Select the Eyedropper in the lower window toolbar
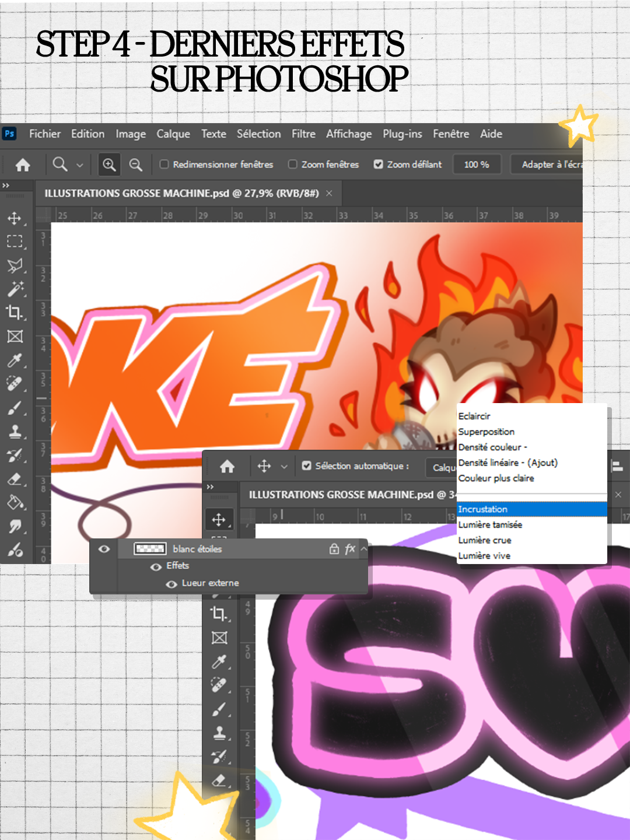Screen dimensions: 630x840 click(219, 661)
